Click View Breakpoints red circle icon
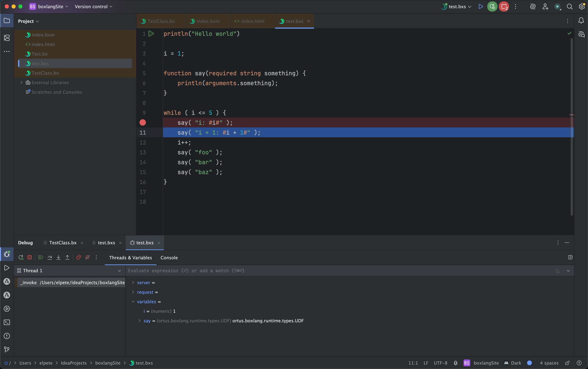The height and width of the screenshot is (369, 588). (79, 257)
